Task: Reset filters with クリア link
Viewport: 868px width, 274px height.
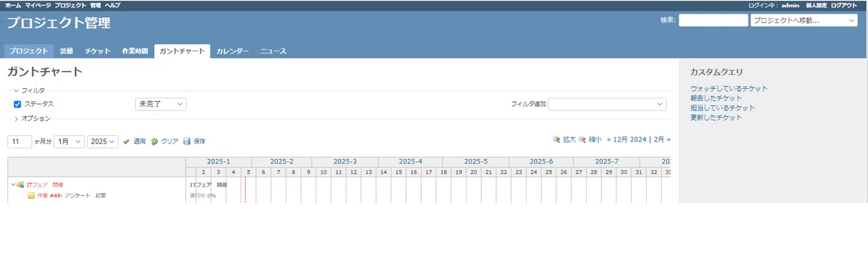Action: coord(169,142)
